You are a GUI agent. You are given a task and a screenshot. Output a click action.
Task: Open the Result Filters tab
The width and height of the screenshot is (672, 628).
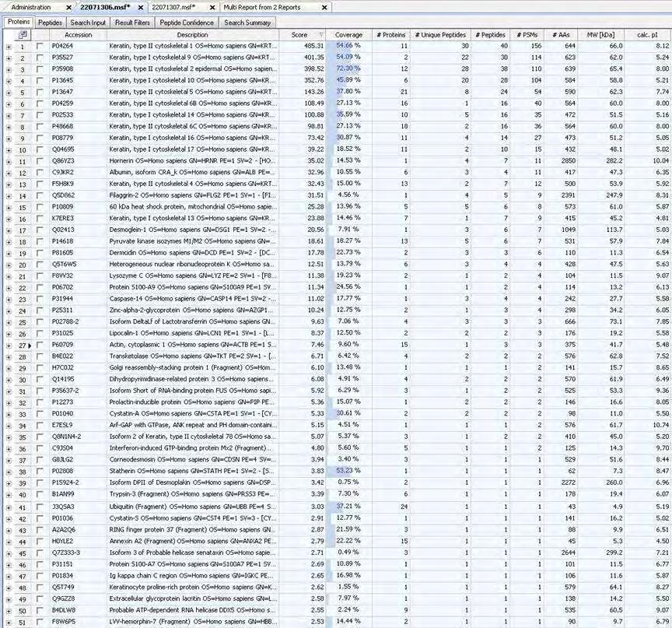point(132,23)
